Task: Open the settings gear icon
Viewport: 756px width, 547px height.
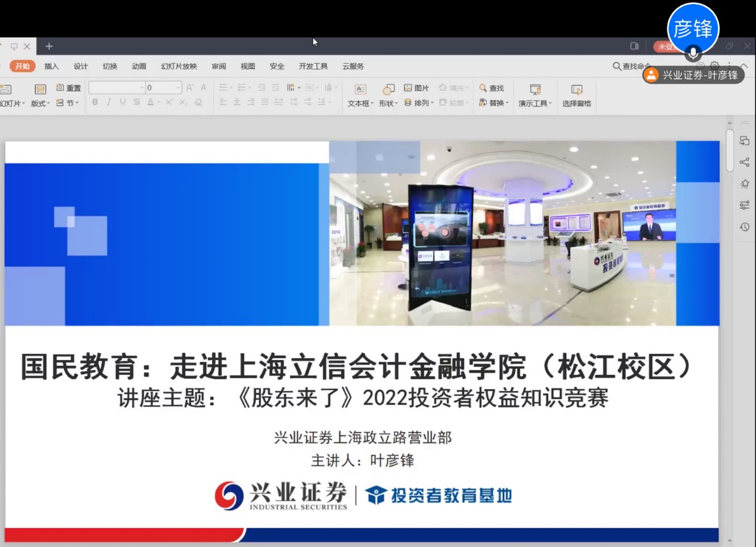Action: tap(715, 66)
